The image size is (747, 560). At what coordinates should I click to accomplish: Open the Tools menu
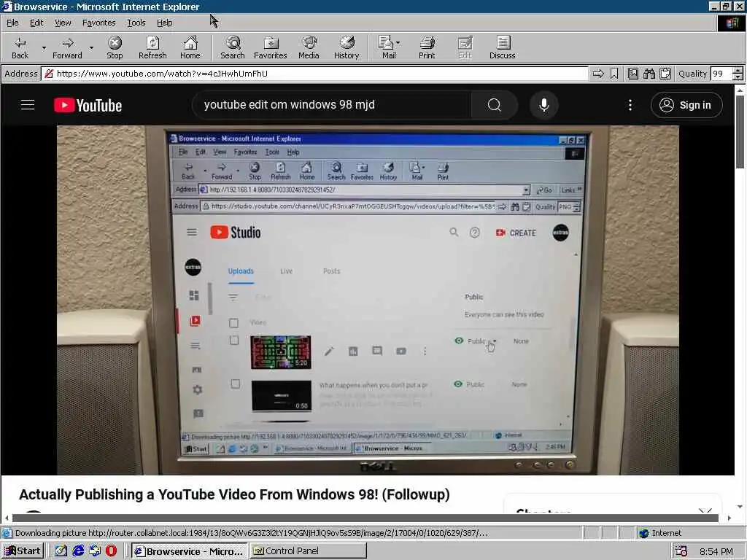coord(136,23)
